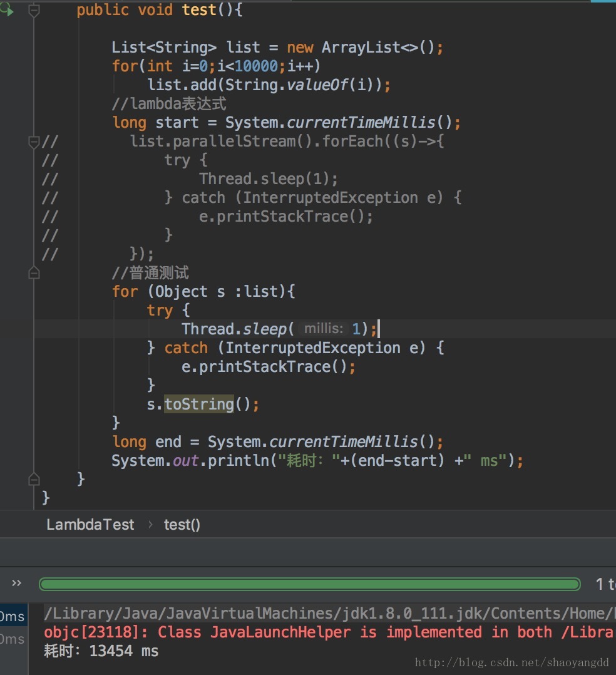Image resolution: width=616 pixels, height=675 pixels.
Task: Click the run test gutter icon
Action: pos(7,9)
